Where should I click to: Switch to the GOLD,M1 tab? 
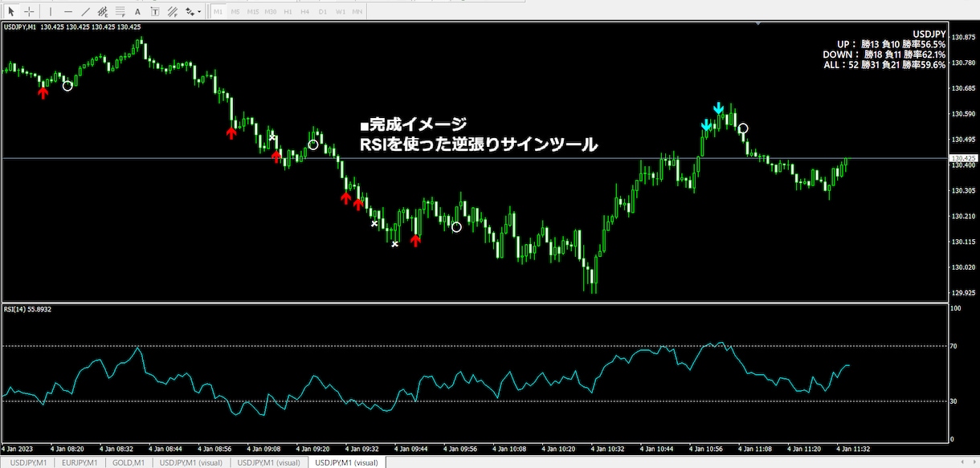point(129,462)
